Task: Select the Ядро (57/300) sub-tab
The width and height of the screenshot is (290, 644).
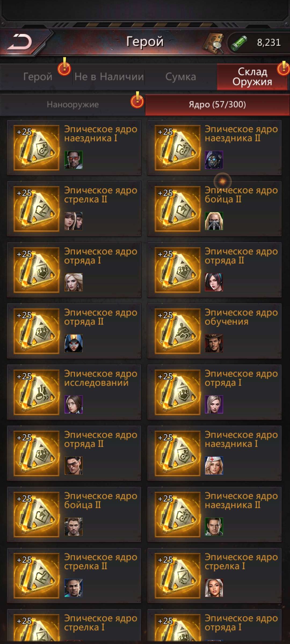Action: pos(217,105)
